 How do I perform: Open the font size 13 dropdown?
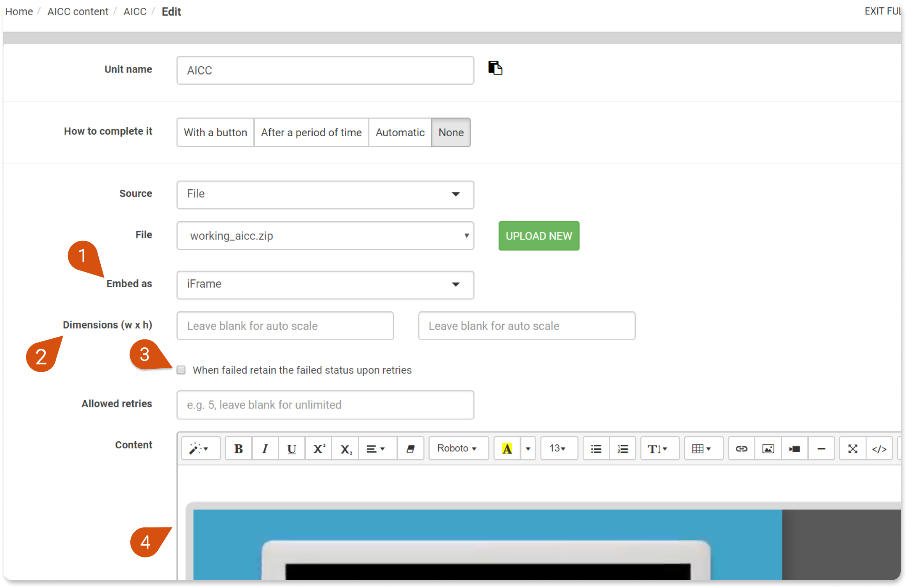point(559,448)
